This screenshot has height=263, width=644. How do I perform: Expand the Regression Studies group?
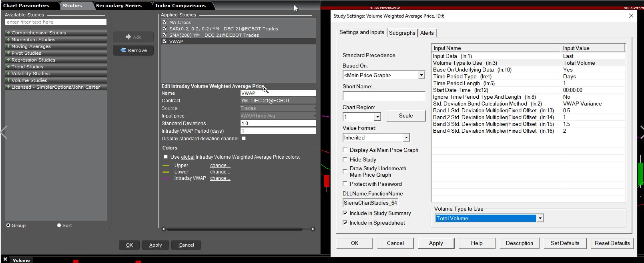click(8, 60)
